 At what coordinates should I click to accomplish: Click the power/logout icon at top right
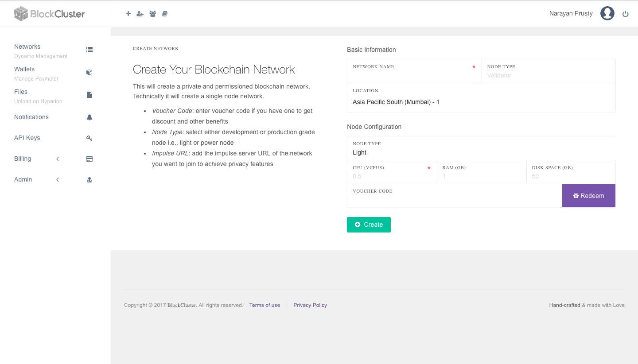(x=626, y=14)
